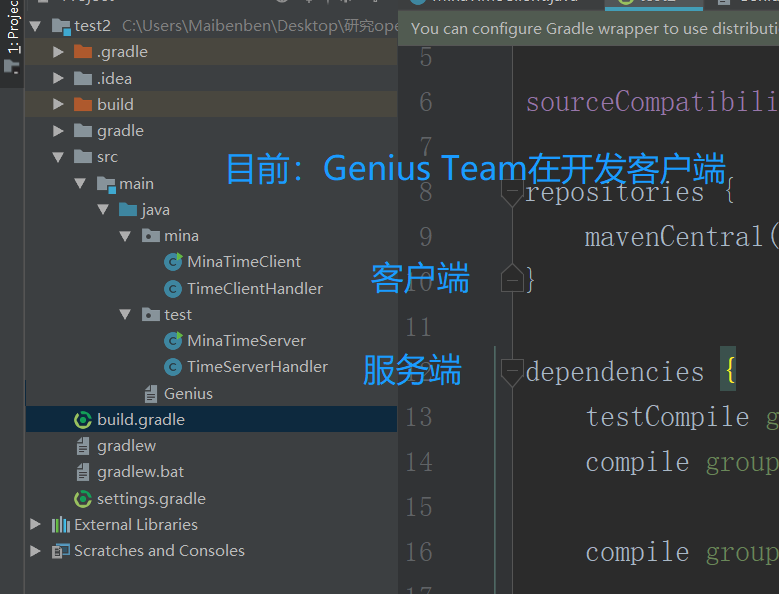Place cursor on mavenCentral line
Screen dimensions: 779x594
(x=681, y=237)
